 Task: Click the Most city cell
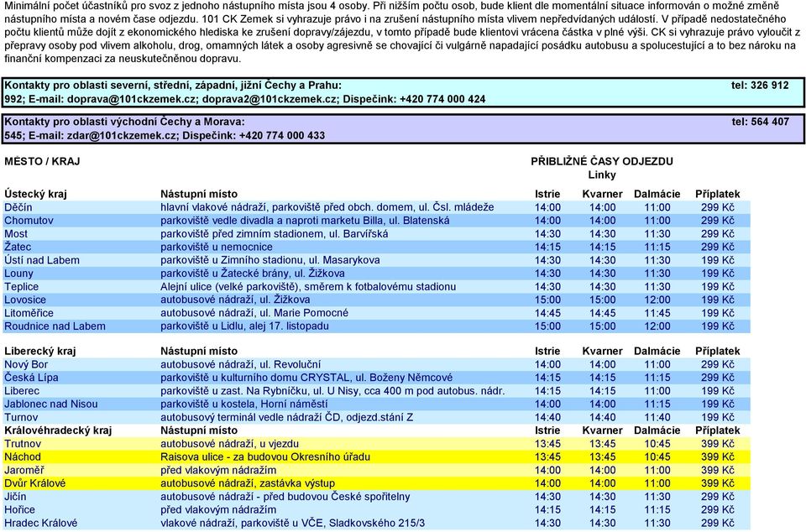(x=16, y=234)
